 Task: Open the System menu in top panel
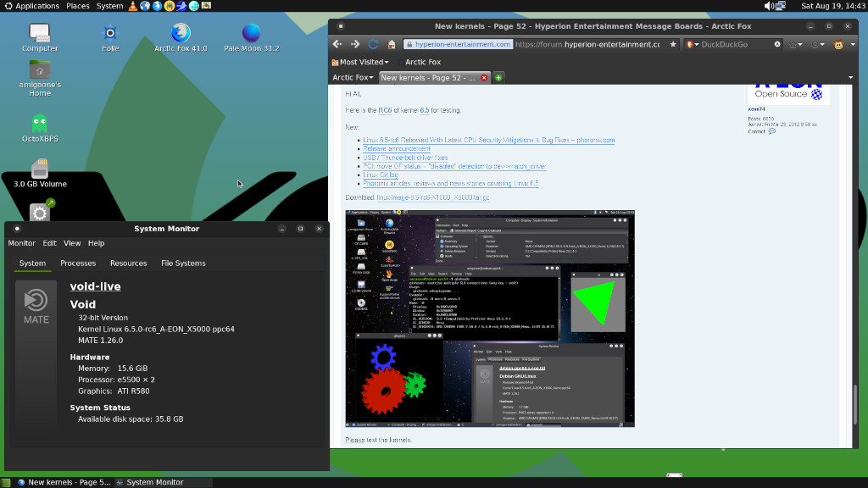(109, 6)
